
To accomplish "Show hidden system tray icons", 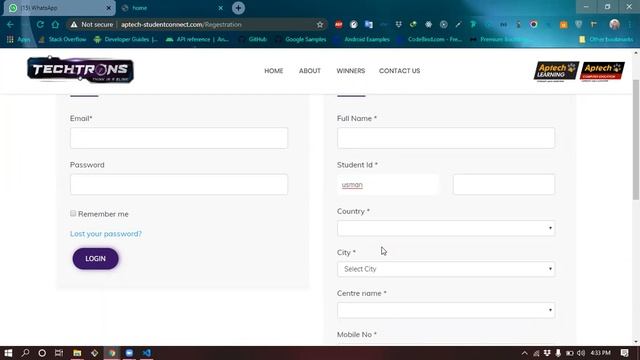I will (524, 353).
